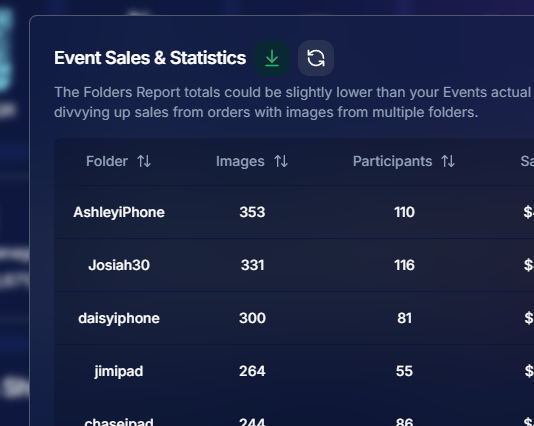Select the jimipad folder row
This screenshot has width=534, height=426.
[294, 371]
